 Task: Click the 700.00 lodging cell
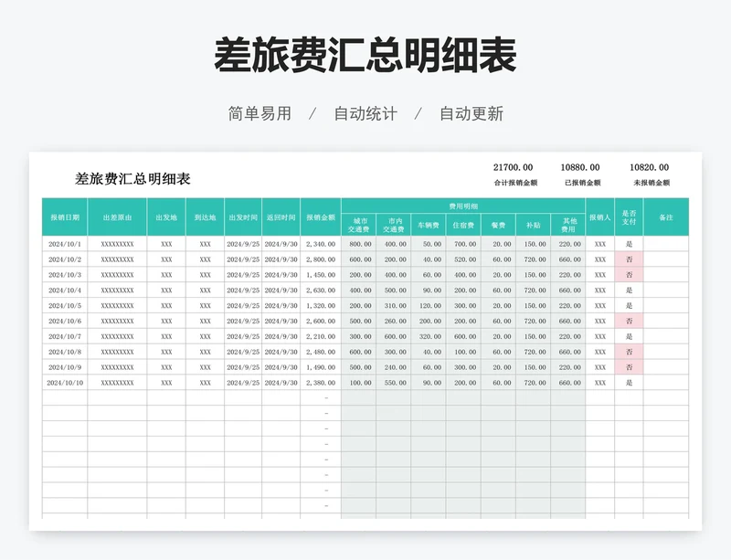click(463, 244)
